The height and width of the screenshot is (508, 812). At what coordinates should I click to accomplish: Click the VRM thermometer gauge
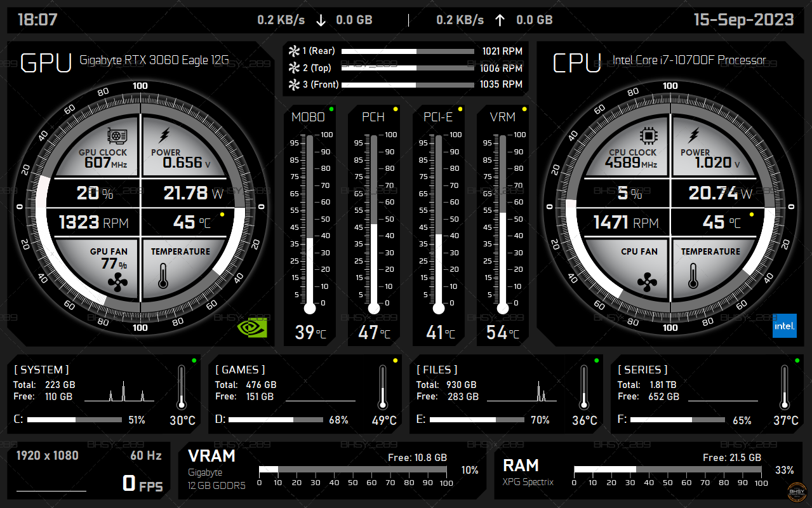(x=503, y=224)
